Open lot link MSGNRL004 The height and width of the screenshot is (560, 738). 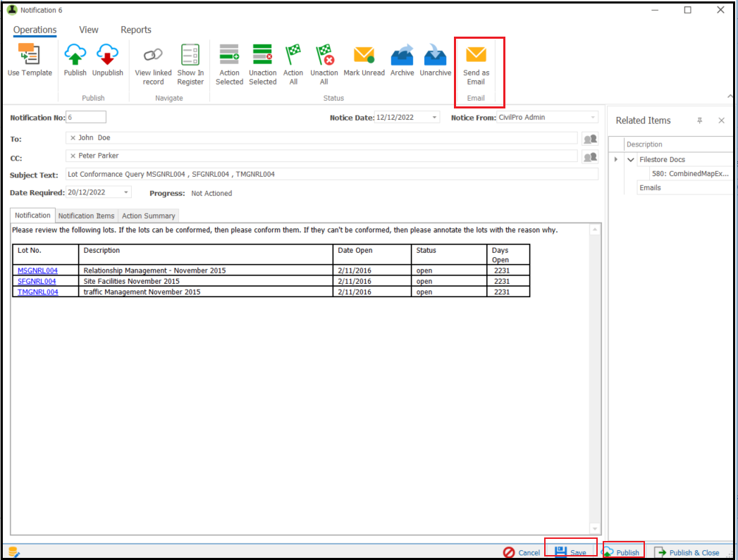(x=37, y=270)
